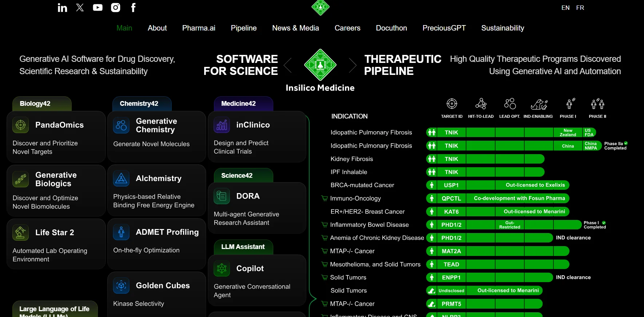The image size is (644, 317).
Task: Click the large Insilico Medicine center logo
Action: (320, 65)
